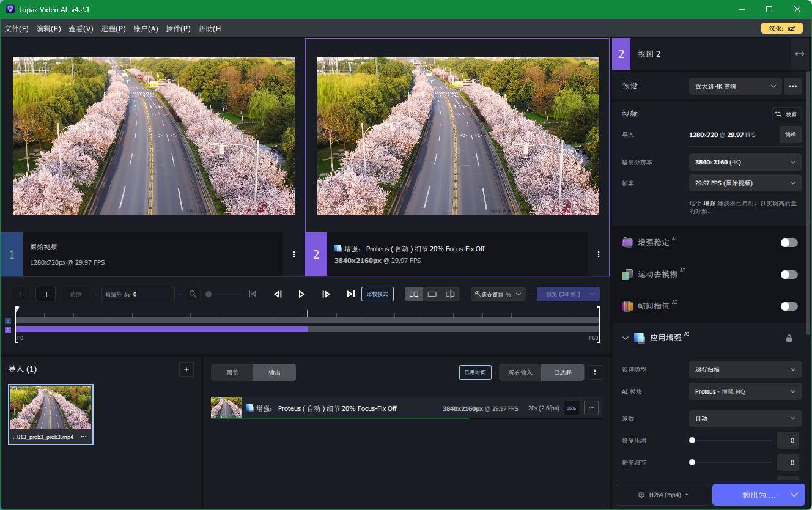Step forward one frame
The width and height of the screenshot is (812, 510).
click(326, 294)
